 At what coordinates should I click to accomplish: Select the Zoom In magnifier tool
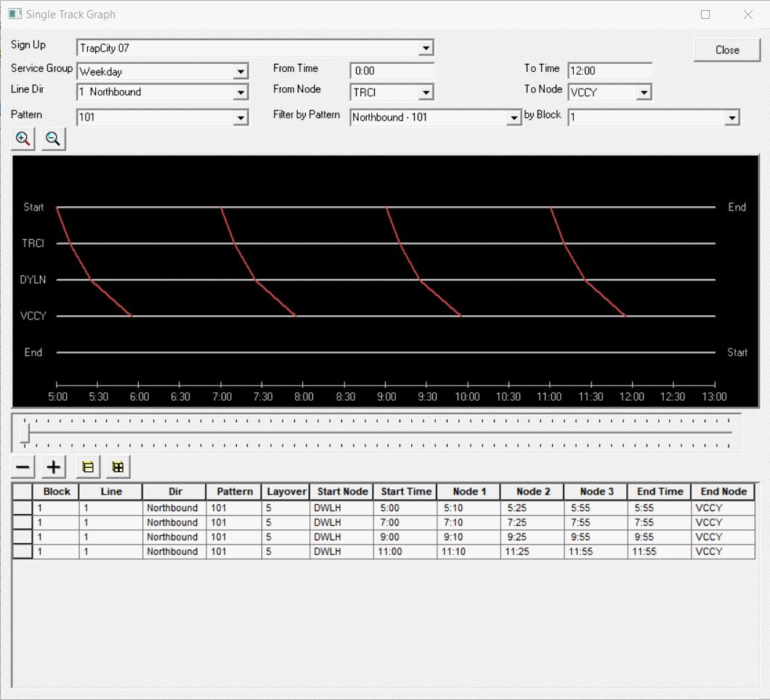pyautogui.click(x=22, y=138)
